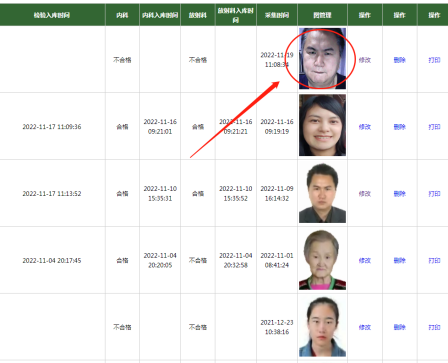
Task: Click 删除 in the 2022-11-04 20:17:45 row
Action: 400,260
